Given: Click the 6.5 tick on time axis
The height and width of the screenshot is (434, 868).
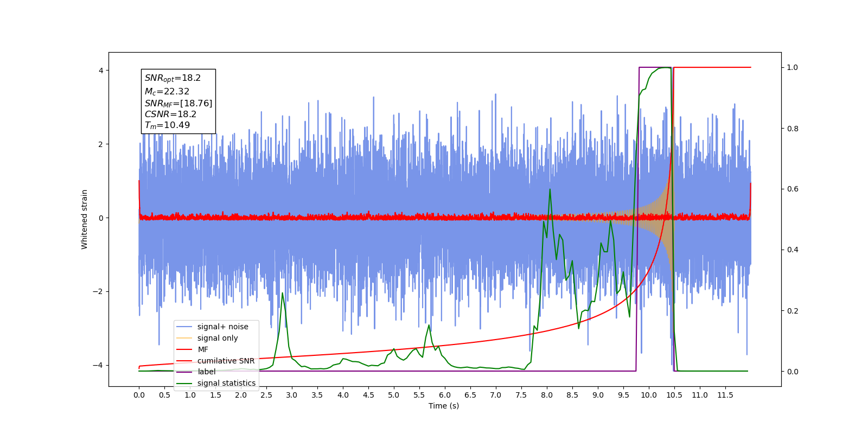Looking at the screenshot, I should 470,395.
